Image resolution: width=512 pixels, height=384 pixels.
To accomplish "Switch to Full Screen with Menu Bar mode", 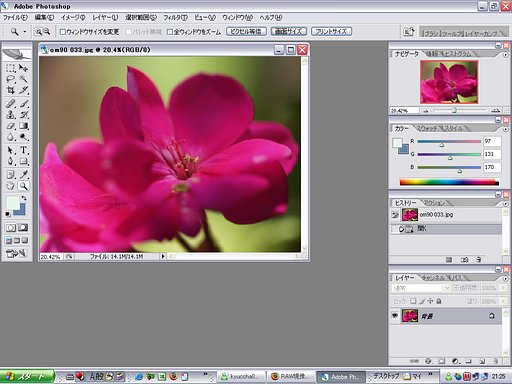I will pyautogui.click(x=17, y=240).
